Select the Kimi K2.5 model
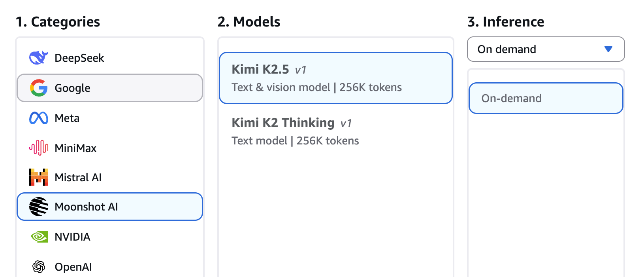Viewport: 644px width, 277px height. [x=335, y=78]
